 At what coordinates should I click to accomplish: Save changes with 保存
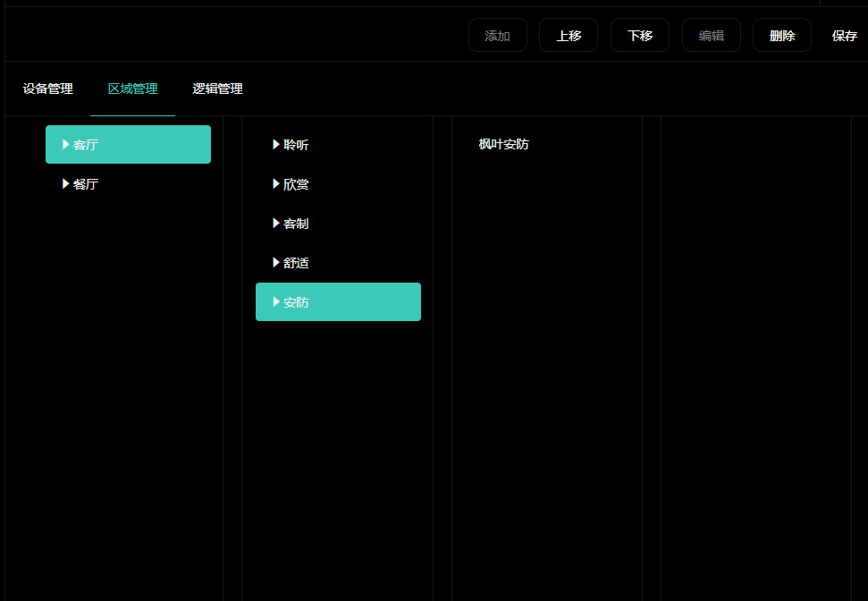(844, 36)
